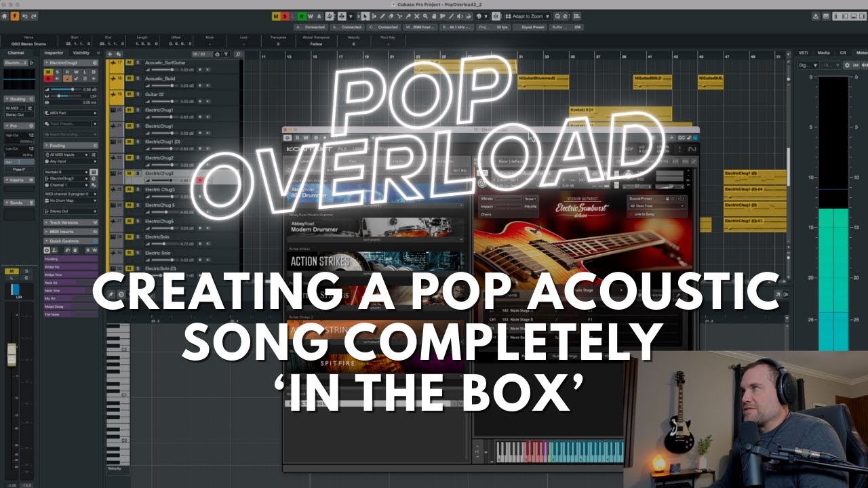
Task: Toggle global Read R in top toolbar
Action: tap(302, 16)
